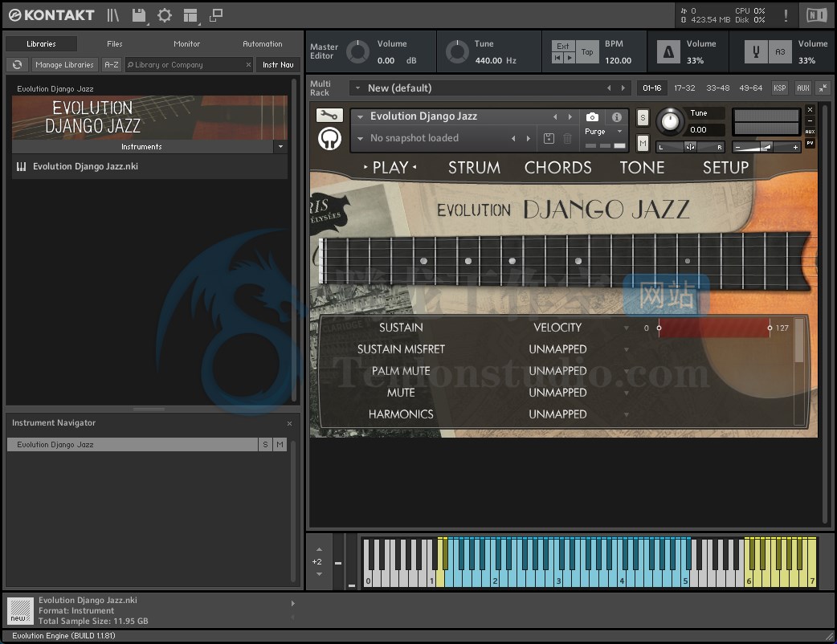Click the Manage Libraries button
The height and width of the screenshot is (644, 837).
point(64,64)
